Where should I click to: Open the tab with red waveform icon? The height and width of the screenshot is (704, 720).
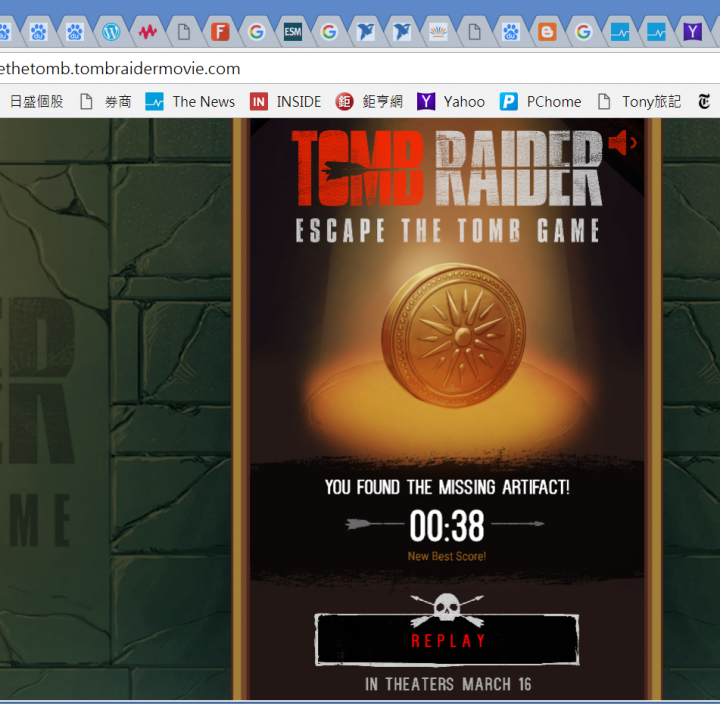147,32
